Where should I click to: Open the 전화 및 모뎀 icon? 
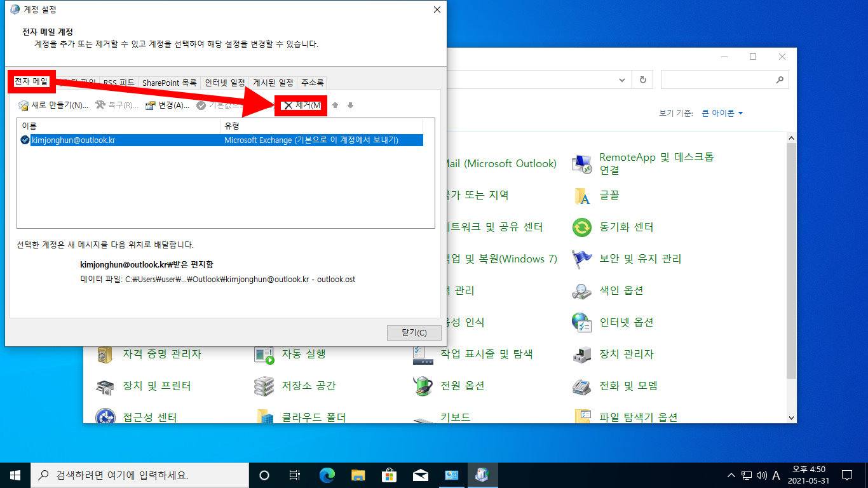pos(583,386)
